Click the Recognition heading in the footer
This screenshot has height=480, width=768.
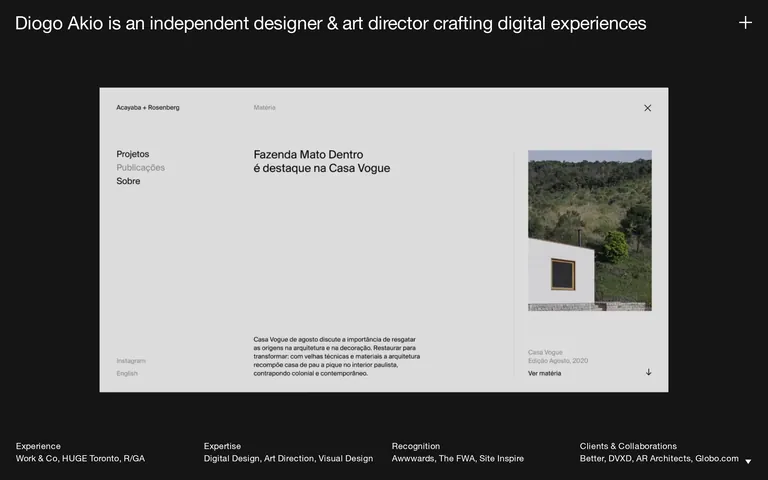(x=416, y=446)
